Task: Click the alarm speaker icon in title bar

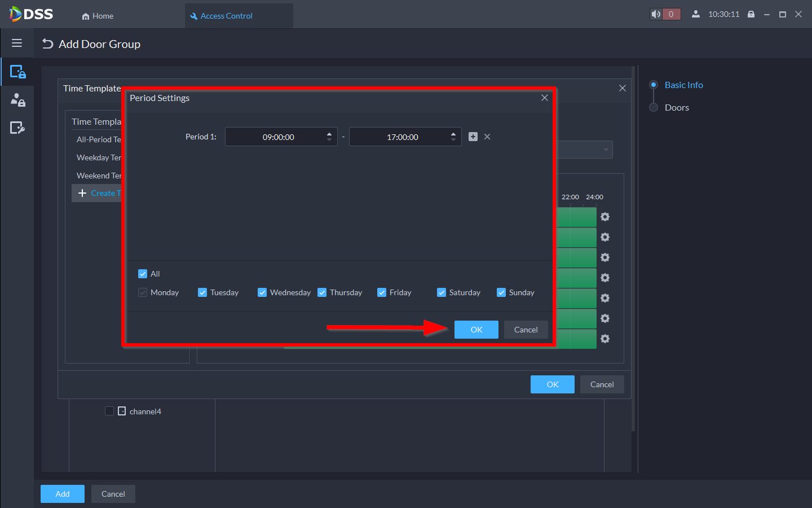Action: point(656,14)
